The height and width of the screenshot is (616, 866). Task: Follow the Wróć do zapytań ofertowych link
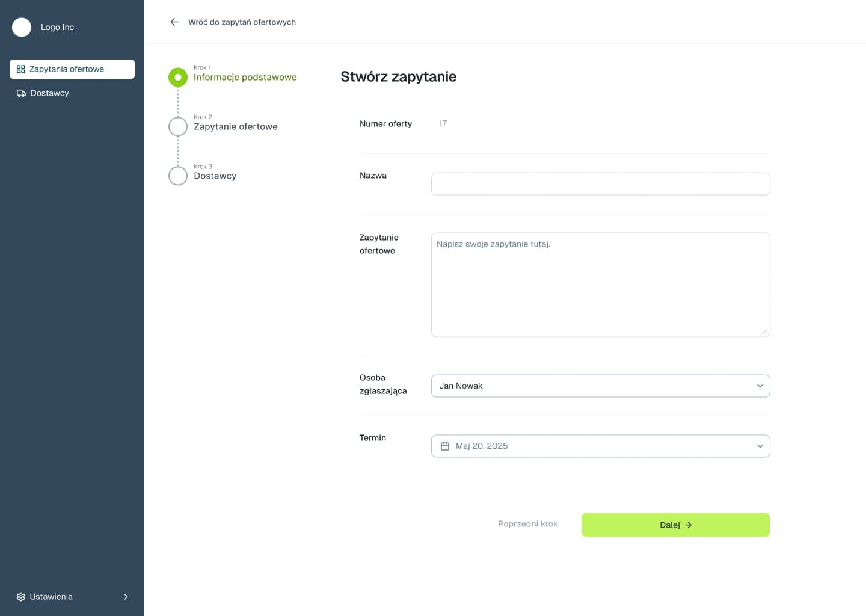point(242,22)
